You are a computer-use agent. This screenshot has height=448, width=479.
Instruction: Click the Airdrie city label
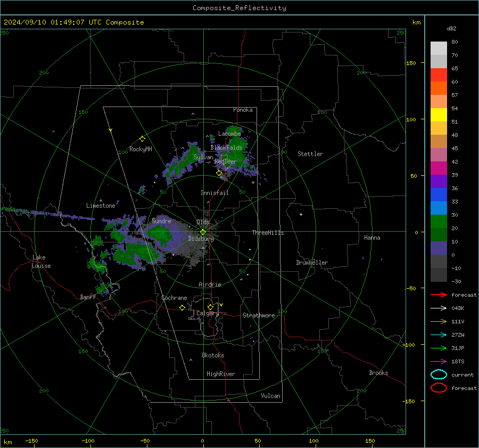point(210,284)
